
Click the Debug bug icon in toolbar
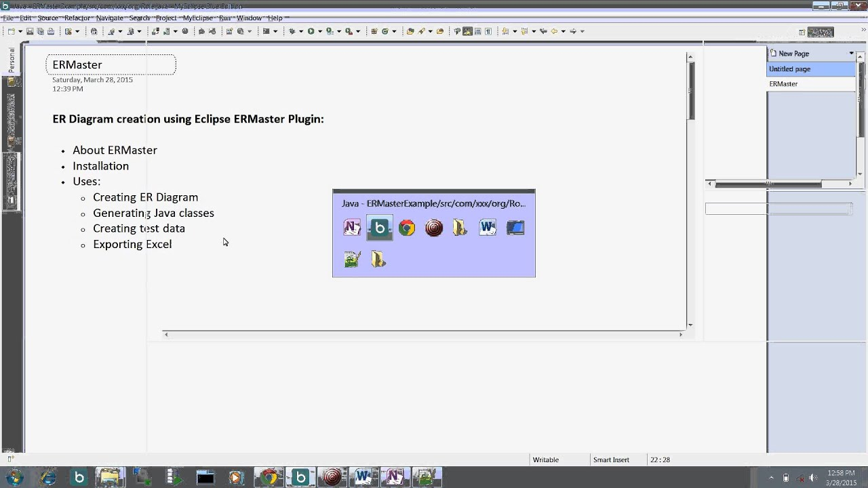292,31
